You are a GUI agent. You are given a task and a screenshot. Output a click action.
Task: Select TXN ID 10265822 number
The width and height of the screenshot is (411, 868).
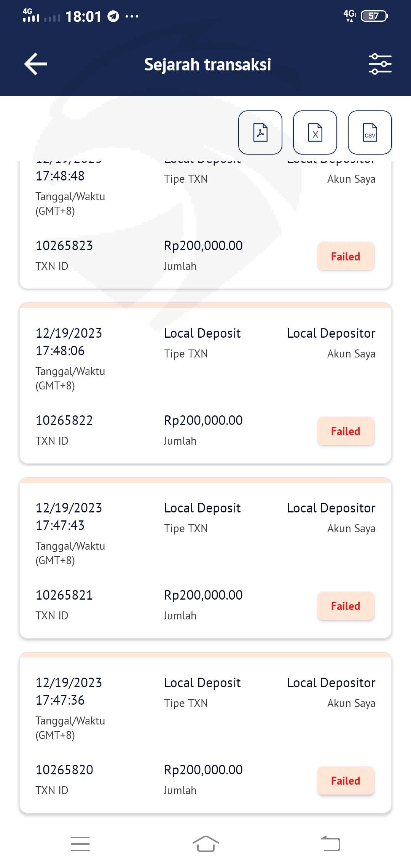[x=64, y=420]
